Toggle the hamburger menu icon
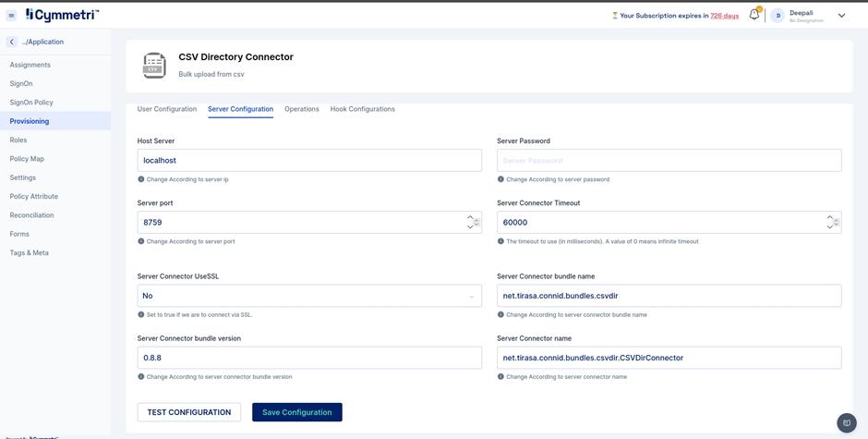The height and width of the screenshot is (439, 868). point(11,16)
